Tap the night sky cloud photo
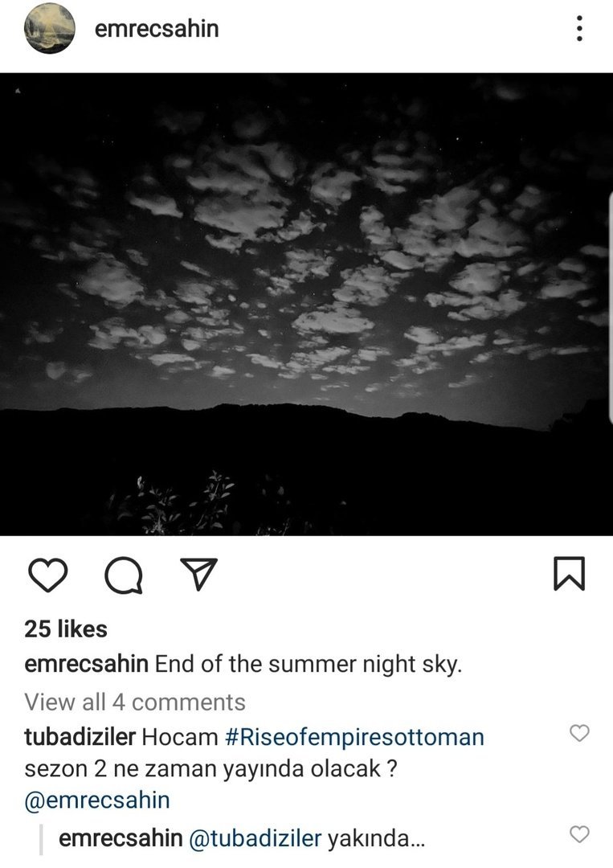The image size is (613, 868). (x=307, y=304)
